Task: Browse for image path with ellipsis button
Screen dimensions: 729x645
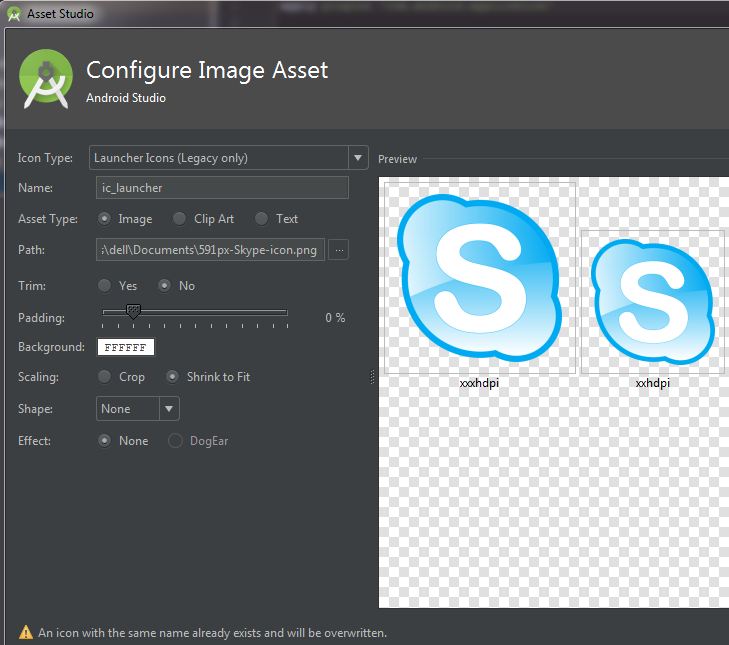Action: click(x=338, y=250)
